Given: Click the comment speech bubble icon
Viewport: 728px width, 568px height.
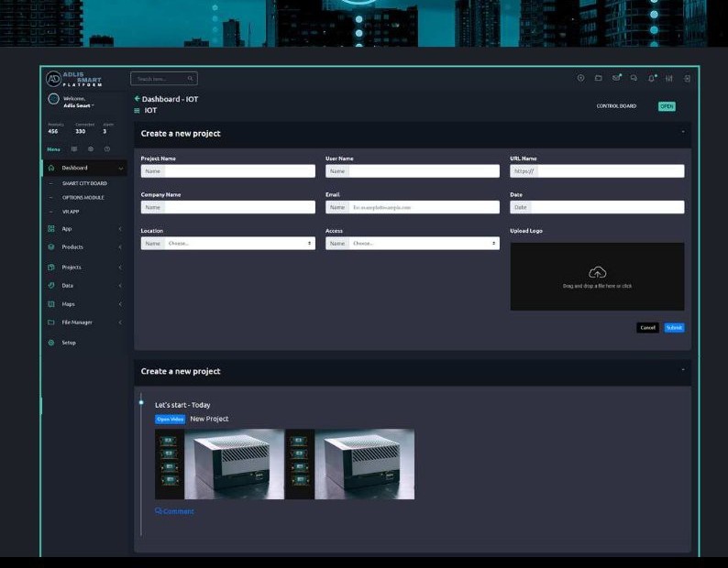Looking at the screenshot, I should (x=159, y=510).
